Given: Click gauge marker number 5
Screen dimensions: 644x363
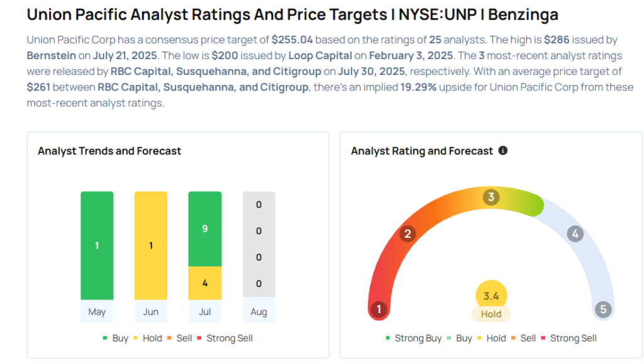Looking at the screenshot, I should [603, 309].
